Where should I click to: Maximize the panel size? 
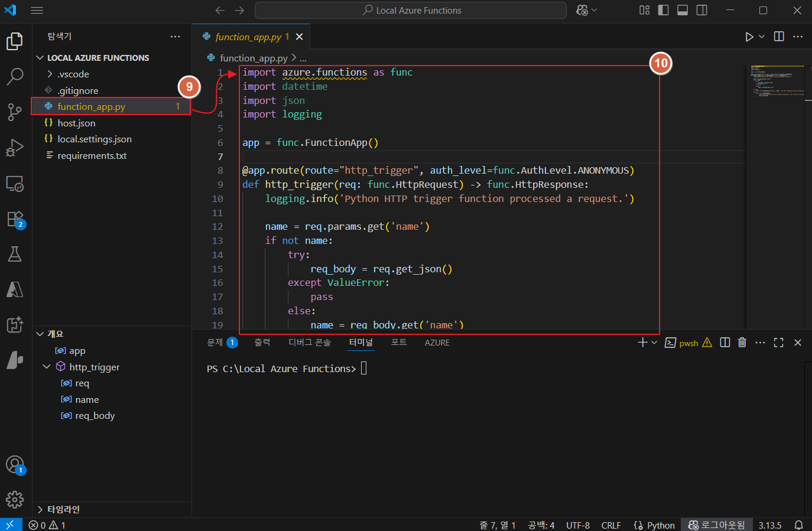tap(779, 343)
